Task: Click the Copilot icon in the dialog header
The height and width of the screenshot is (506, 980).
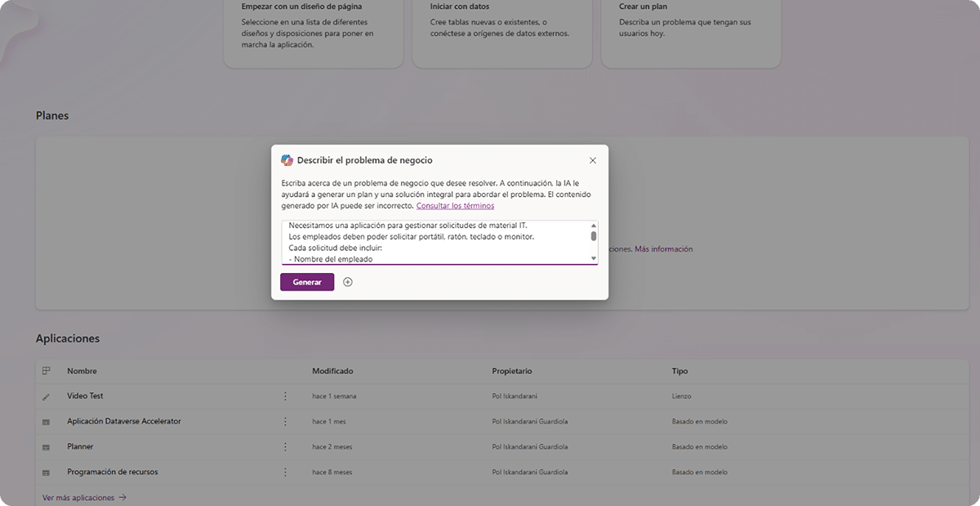Action: (x=286, y=159)
